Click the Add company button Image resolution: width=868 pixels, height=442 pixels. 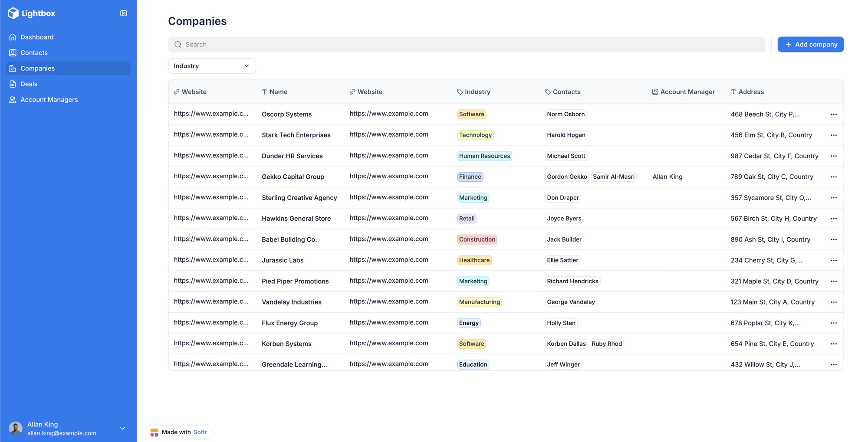tap(810, 44)
